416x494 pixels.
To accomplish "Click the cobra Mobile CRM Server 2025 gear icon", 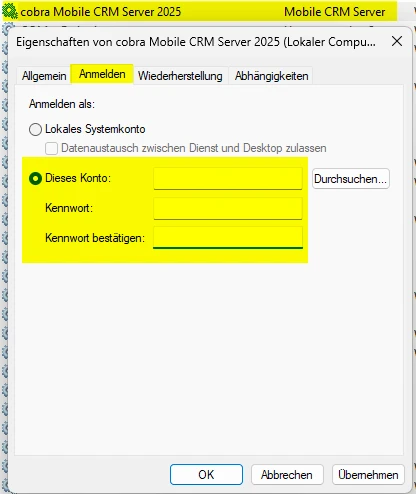I will click(x=10, y=12).
